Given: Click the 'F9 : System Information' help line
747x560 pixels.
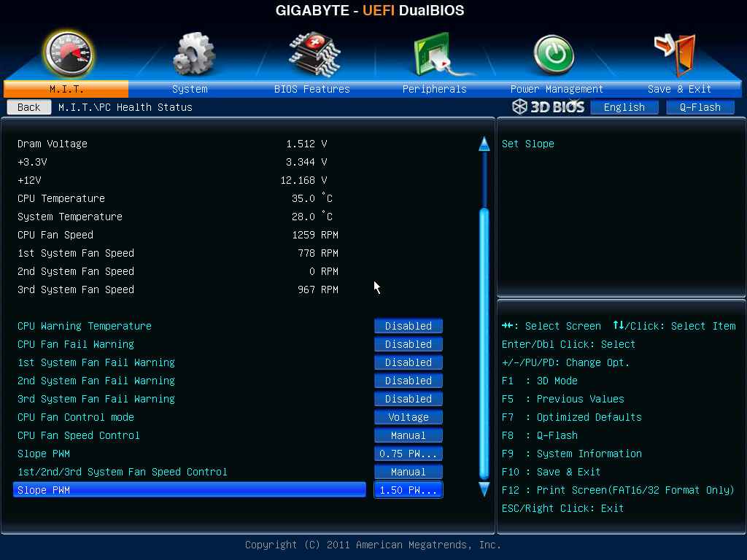Looking at the screenshot, I should point(572,454).
